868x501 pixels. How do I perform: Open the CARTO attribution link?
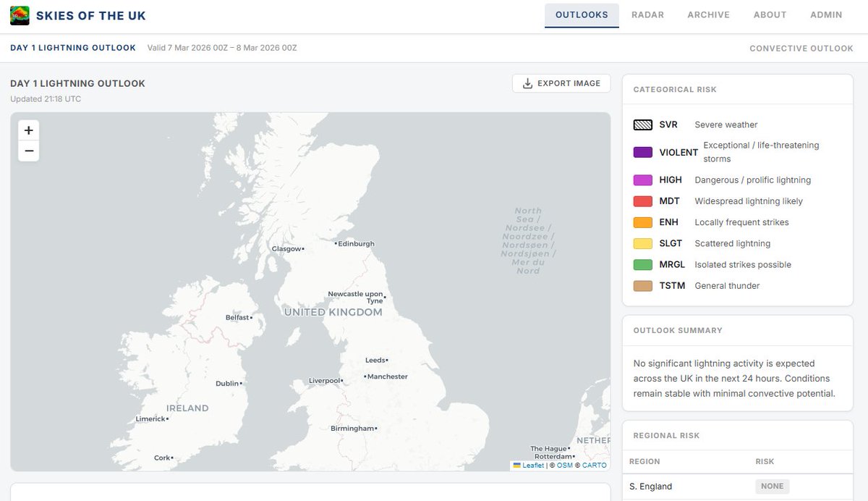point(595,466)
